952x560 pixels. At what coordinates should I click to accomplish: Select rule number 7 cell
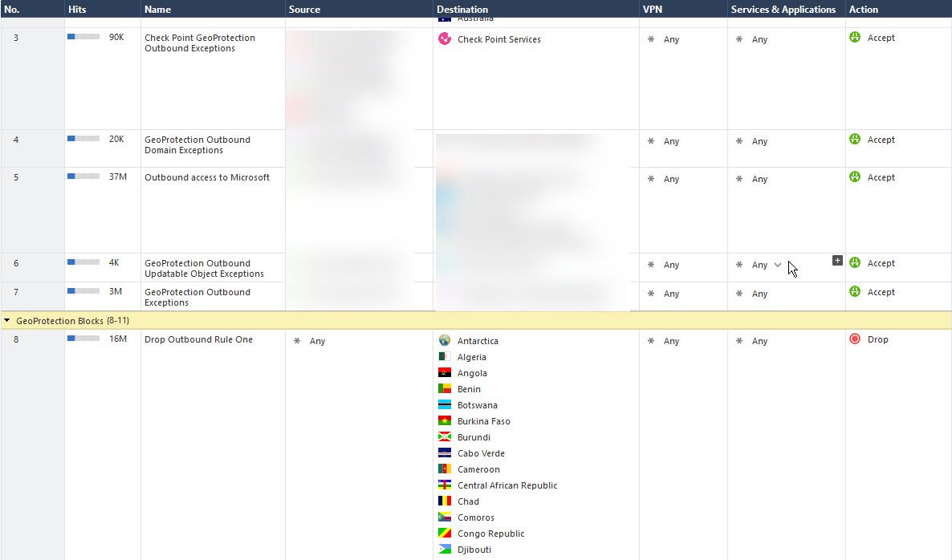[32, 297]
